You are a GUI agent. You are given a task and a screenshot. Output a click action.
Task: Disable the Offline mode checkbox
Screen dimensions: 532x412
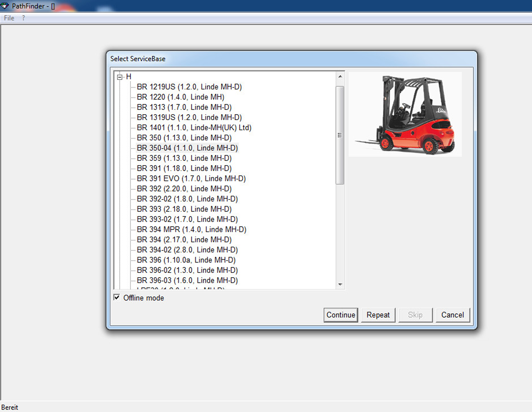(x=117, y=298)
